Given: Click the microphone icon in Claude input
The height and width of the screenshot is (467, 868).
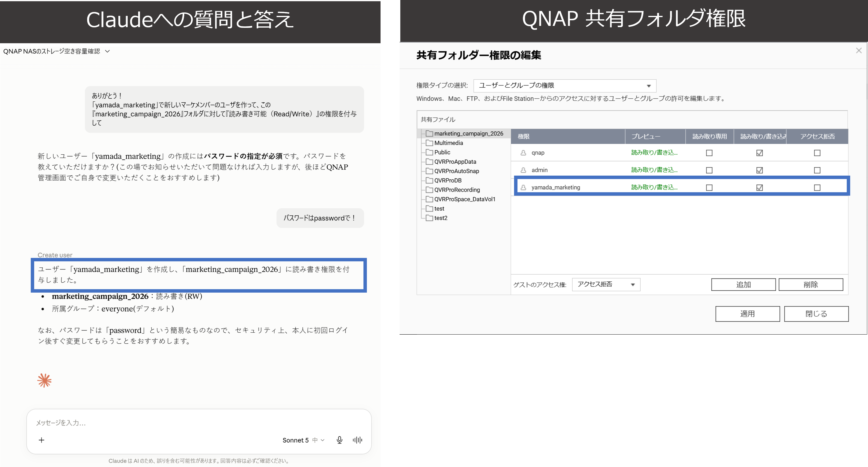Looking at the screenshot, I should tap(339, 440).
